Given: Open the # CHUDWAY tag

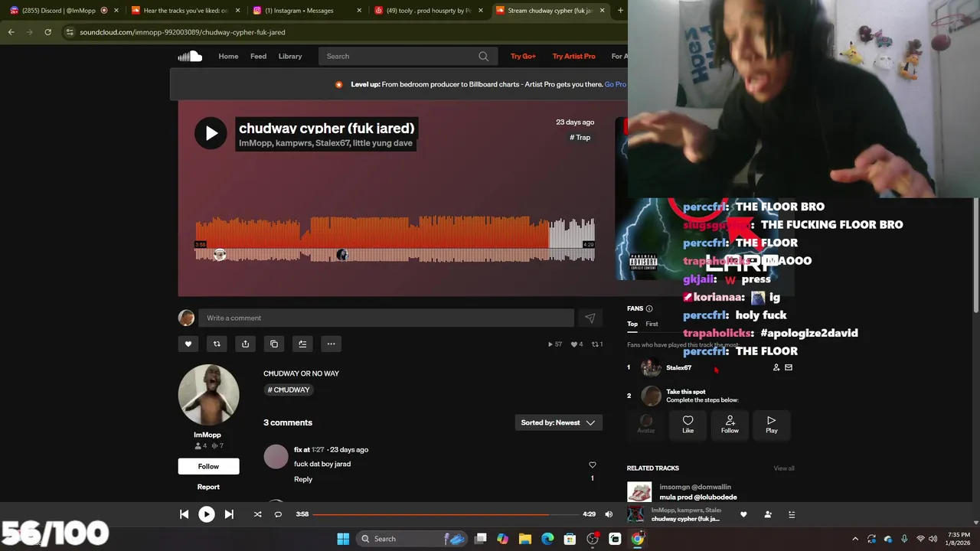Looking at the screenshot, I should click(x=289, y=390).
